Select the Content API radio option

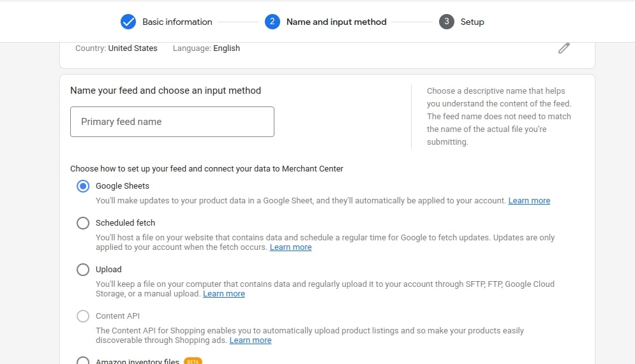83,316
